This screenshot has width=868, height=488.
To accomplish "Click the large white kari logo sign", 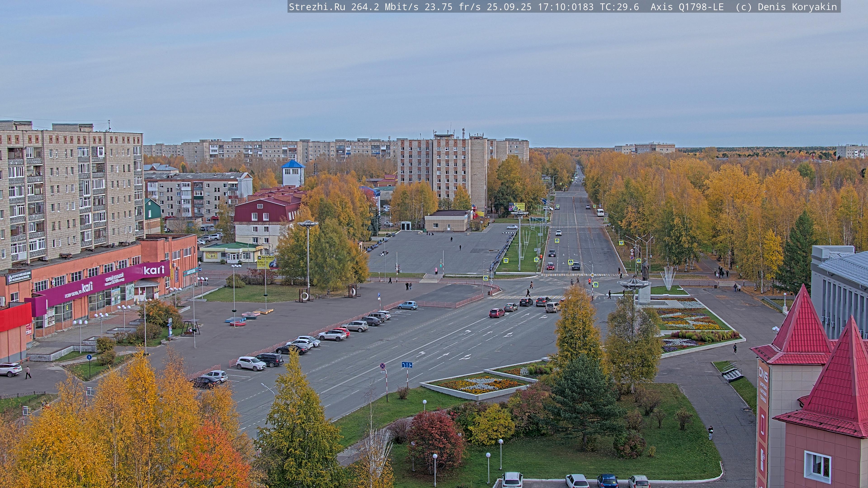I will (154, 270).
